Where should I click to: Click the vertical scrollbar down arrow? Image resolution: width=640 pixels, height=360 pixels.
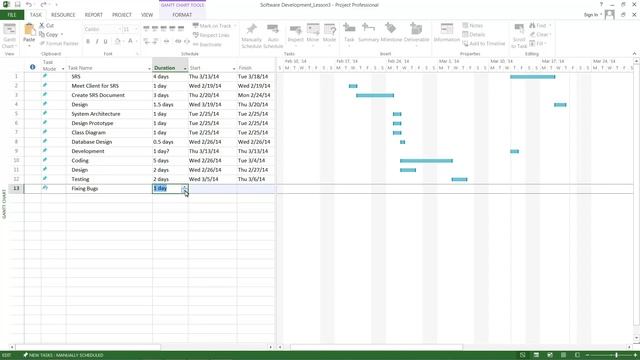coord(636,338)
